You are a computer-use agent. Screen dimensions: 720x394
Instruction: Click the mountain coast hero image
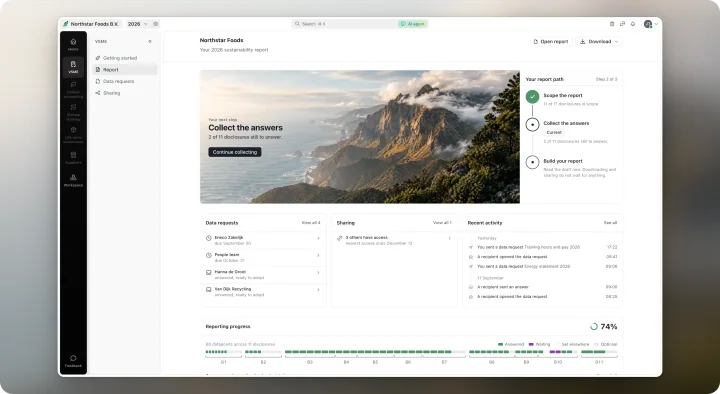pyautogui.click(x=360, y=137)
